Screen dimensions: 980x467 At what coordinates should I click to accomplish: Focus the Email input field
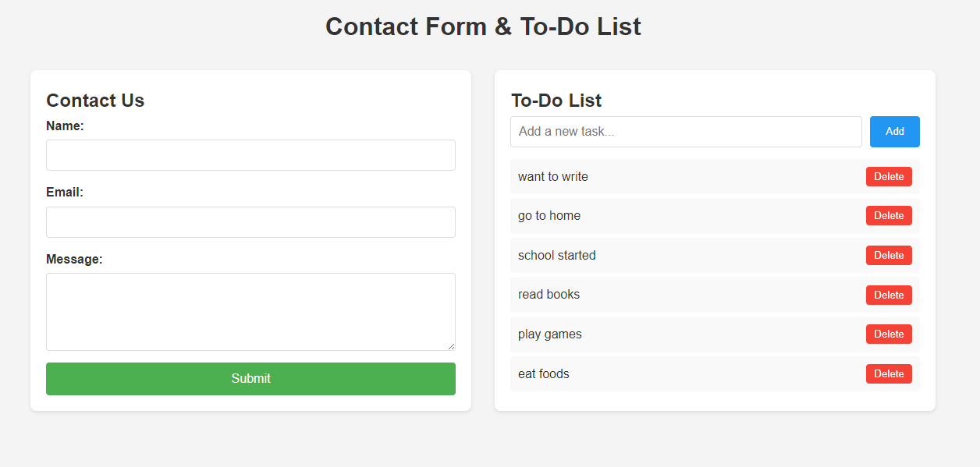coord(250,222)
